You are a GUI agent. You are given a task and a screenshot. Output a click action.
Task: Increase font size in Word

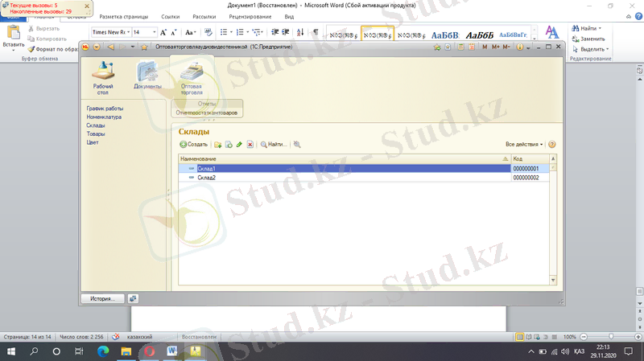pos(163,32)
